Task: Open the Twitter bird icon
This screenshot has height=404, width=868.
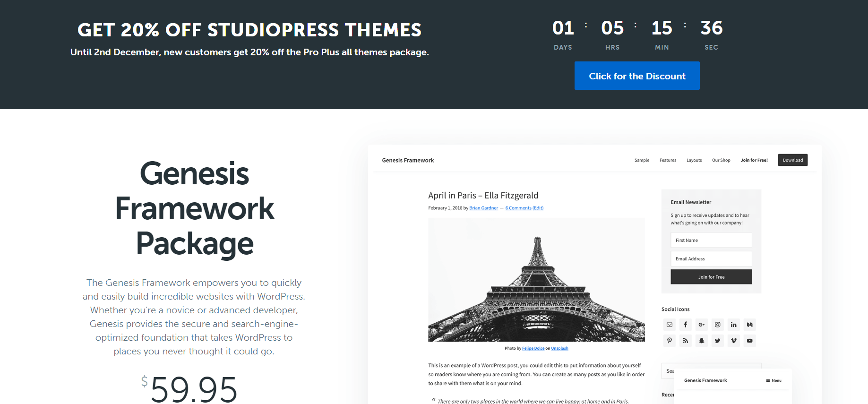Action: point(718,341)
